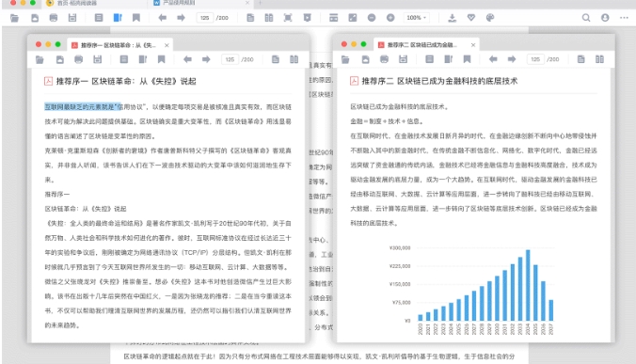Show the outline list in the 推荐序一 window
The width and height of the screenshot is (636, 364).
pos(123,59)
